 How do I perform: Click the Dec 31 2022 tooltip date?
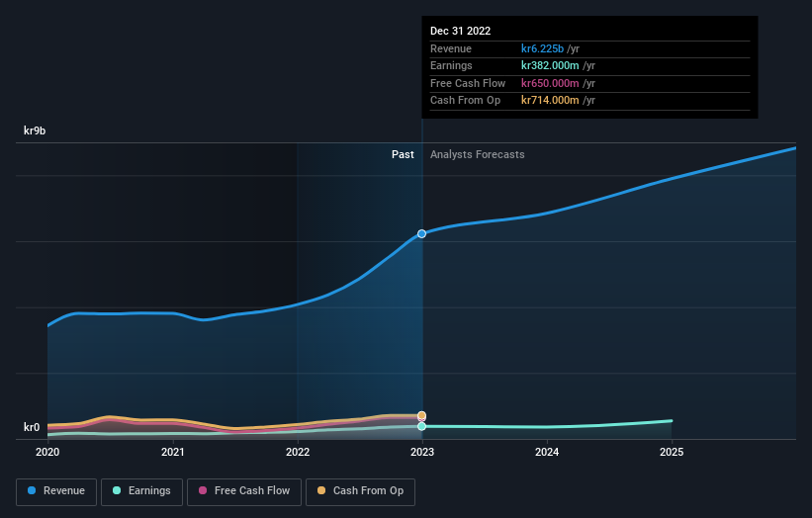(460, 31)
